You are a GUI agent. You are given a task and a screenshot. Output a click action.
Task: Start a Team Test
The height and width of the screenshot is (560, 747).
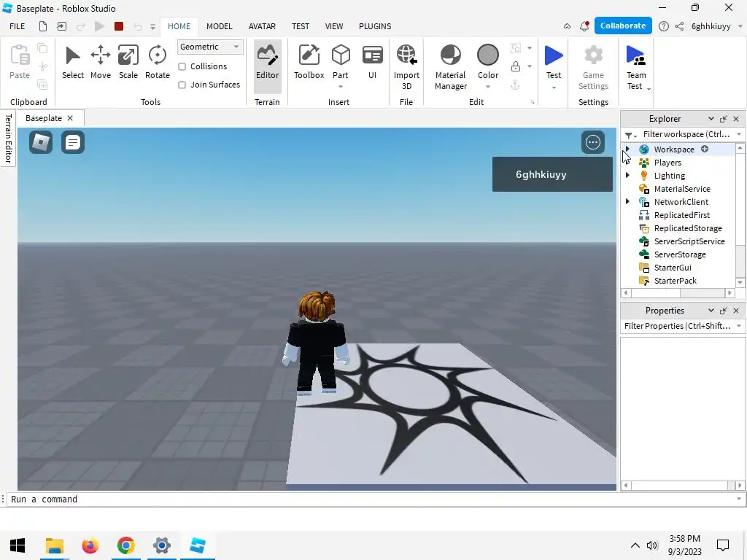[636, 66]
